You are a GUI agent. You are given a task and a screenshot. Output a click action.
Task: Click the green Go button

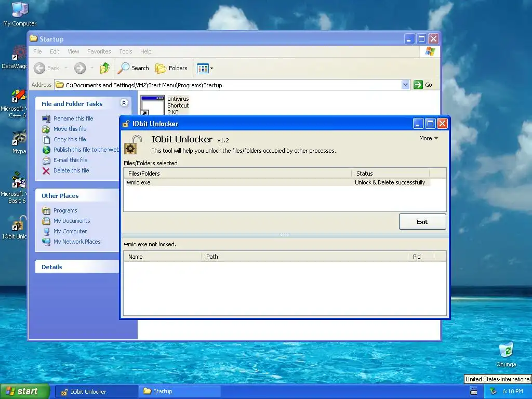423,85
